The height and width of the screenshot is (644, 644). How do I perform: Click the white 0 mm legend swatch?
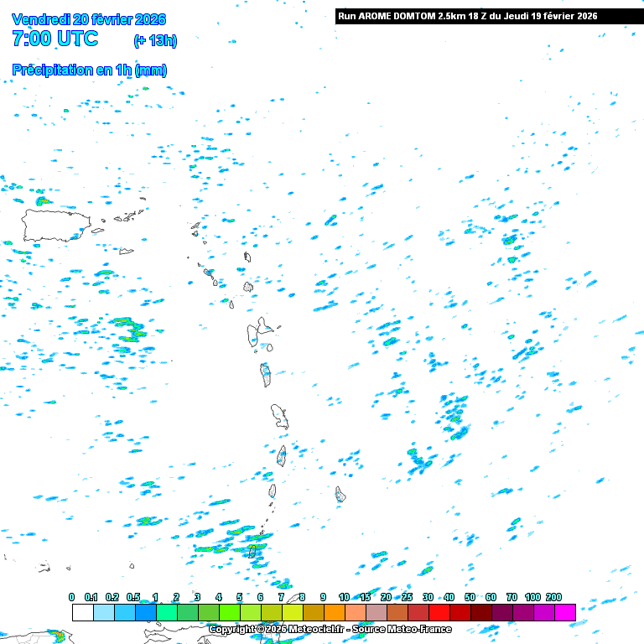click(82, 613)
